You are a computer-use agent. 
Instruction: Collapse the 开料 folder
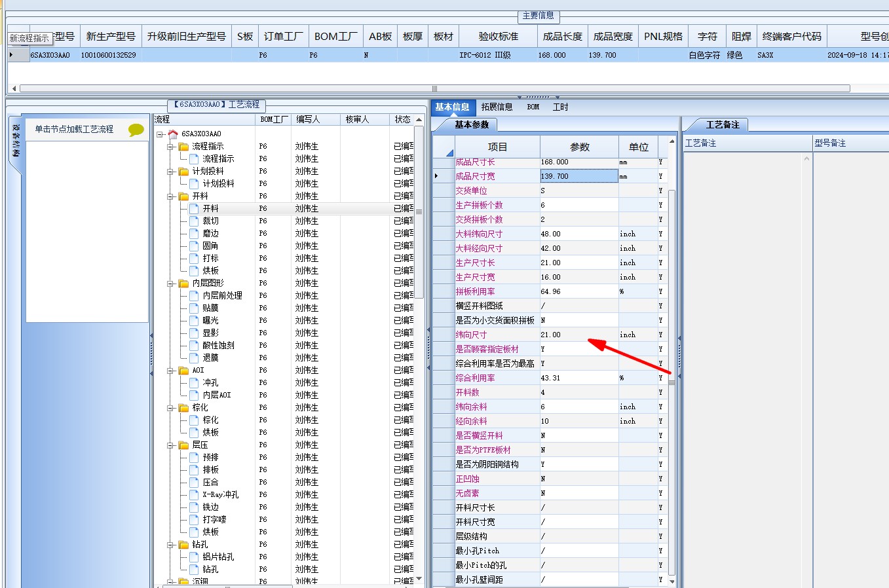171,196
